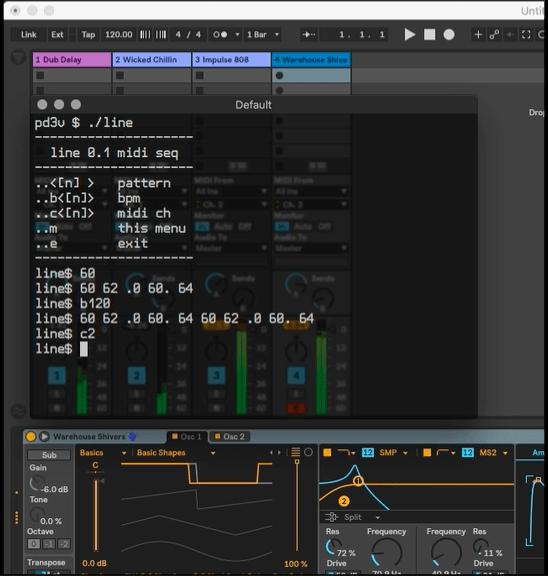The height and width of the screenshot is (576, 548).
Task: Click the Sub Gain knob
Action: [36, 483]
